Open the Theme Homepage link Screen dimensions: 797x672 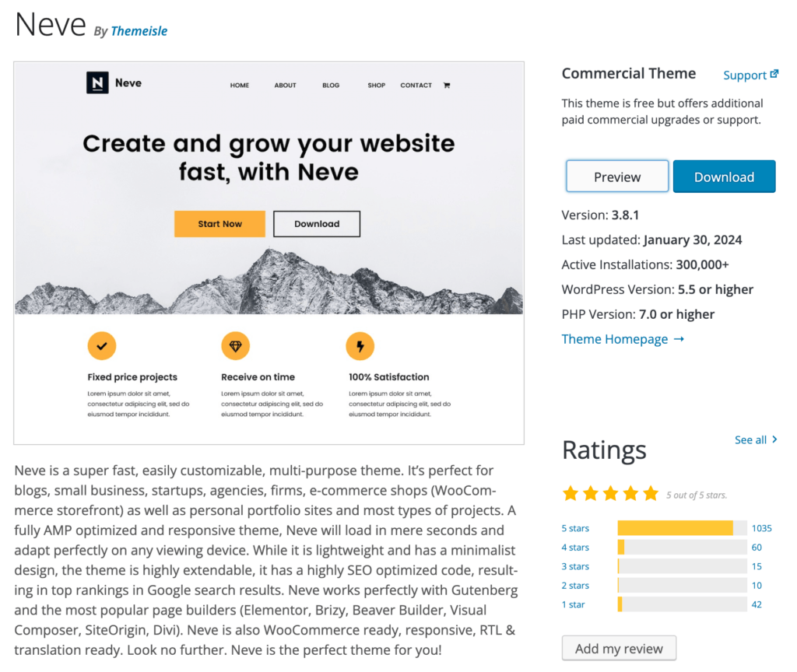pyautogui.click(x=614, y=339)
